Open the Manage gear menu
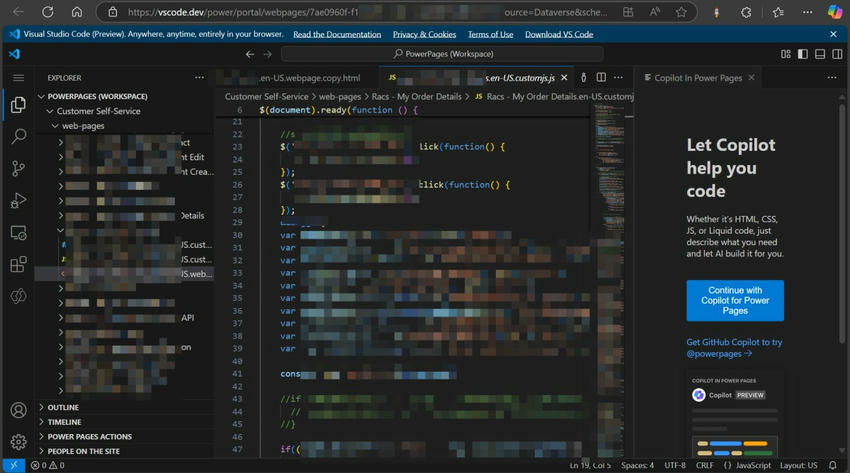This screenshot has height=473, width=850. coord(18,441)
